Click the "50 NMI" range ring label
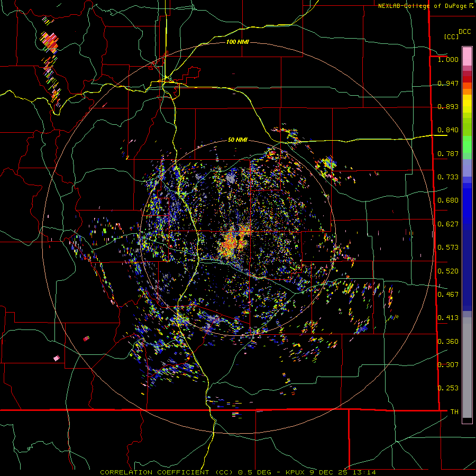 [x=237, y=140]
